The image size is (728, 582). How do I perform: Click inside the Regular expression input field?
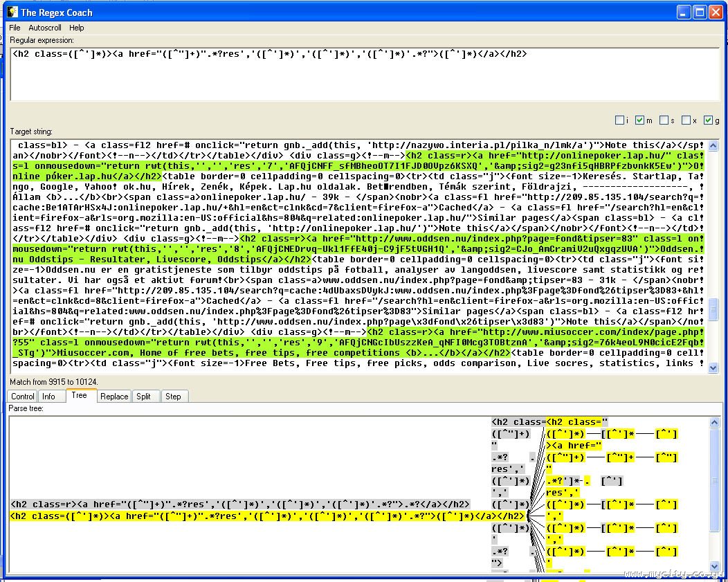coord(346,76)
